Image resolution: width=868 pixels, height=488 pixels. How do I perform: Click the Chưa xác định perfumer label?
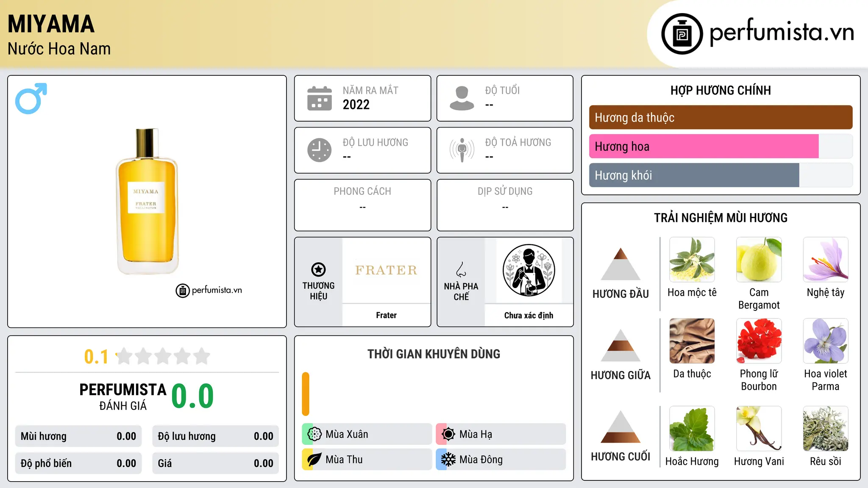pyautogui.click(x=529, y=315)
